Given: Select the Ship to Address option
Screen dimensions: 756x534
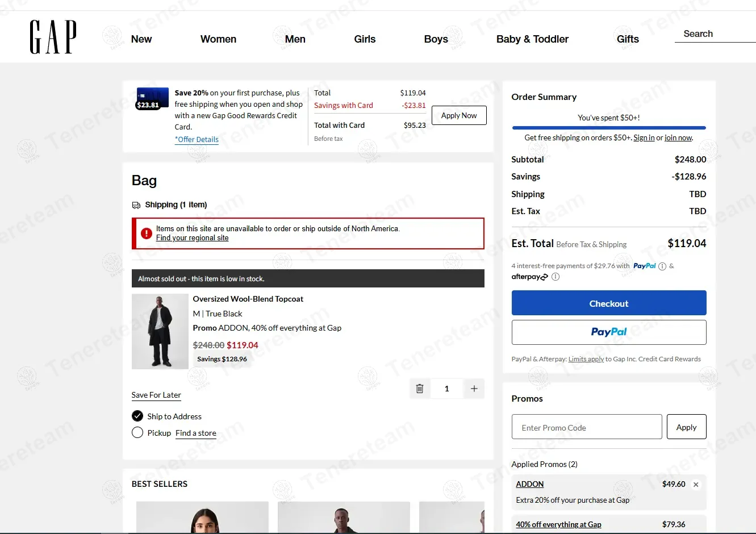Looking at the screenshot, I should tap(137, 416).
